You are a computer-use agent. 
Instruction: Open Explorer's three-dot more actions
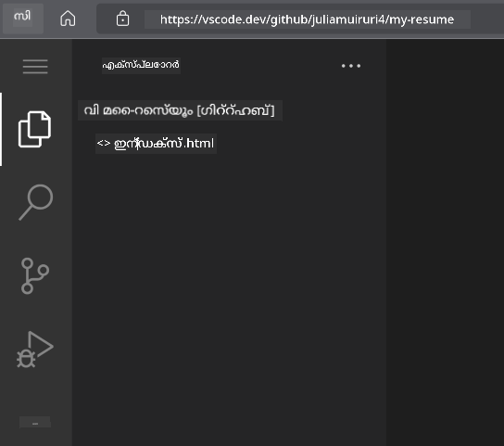click(x=351, y=66)
